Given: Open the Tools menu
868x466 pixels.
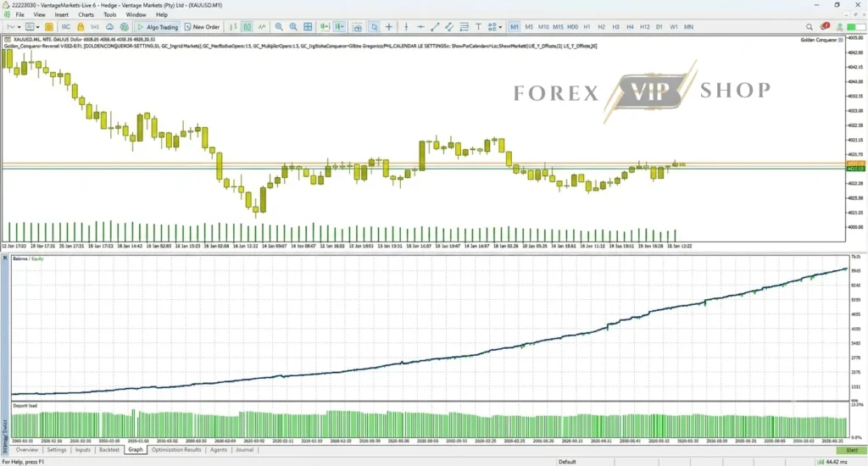Looking at the screenshot, I should tap(109, 15).
